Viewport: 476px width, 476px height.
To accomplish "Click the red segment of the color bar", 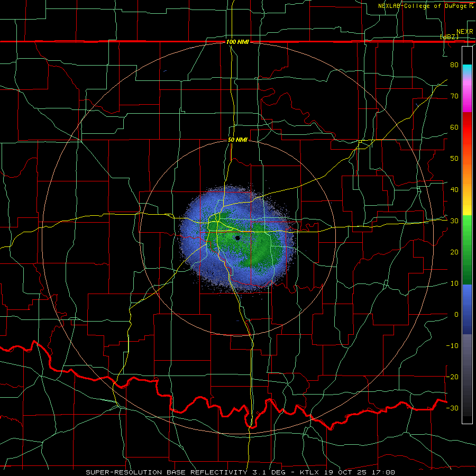I will (x=467, y=127).
